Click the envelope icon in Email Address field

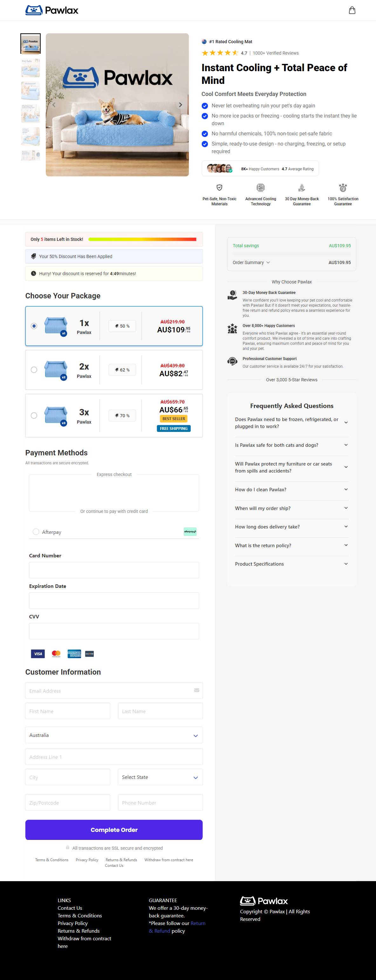196,690
